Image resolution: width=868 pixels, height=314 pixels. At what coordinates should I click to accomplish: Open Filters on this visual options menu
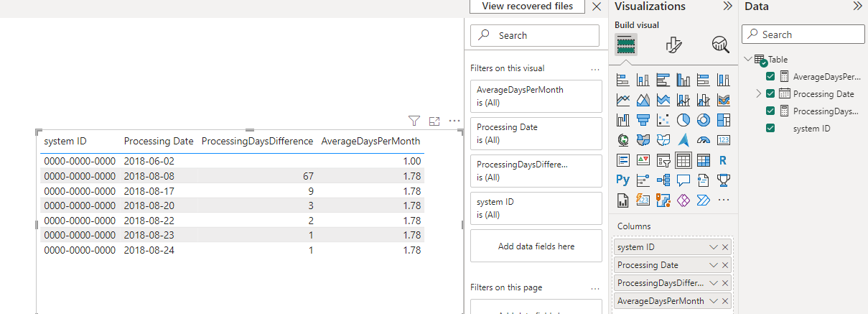tap(594, 69)
